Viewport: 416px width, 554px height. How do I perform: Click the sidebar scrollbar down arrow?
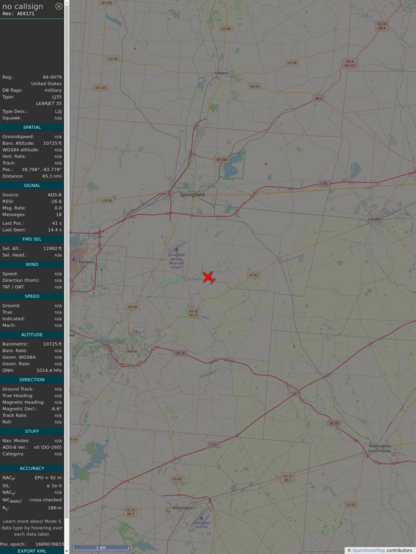pyautogui.click(x=67, y=551)
